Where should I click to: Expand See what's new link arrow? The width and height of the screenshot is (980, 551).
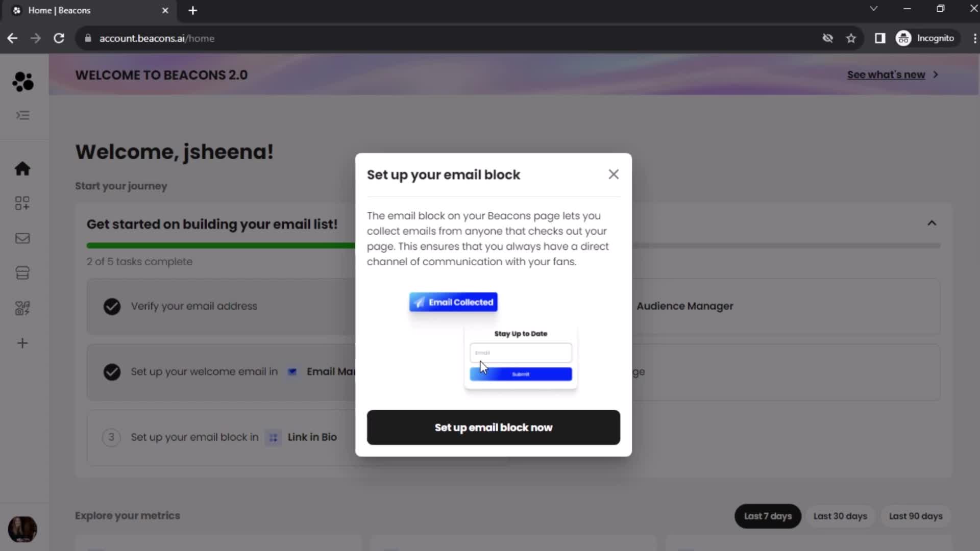coord(937,74)
